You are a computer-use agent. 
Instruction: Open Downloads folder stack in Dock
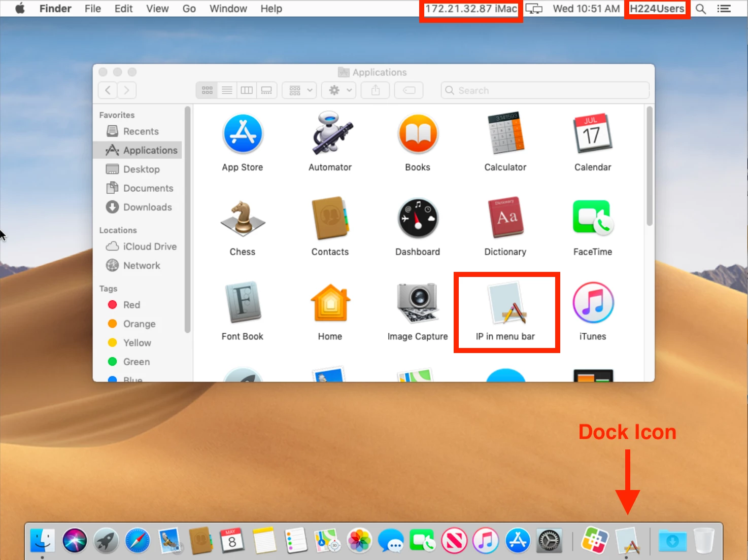[672, 540]
